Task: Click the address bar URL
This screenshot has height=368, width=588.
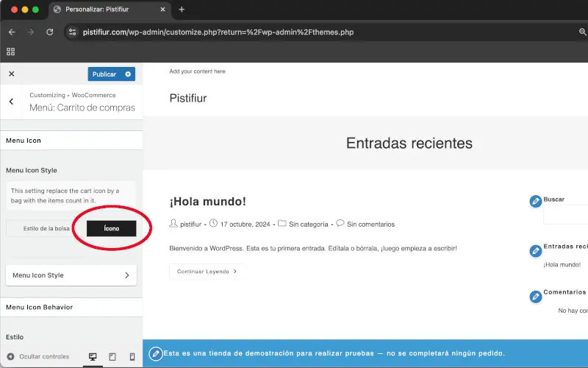Action: tap(218, 32)
